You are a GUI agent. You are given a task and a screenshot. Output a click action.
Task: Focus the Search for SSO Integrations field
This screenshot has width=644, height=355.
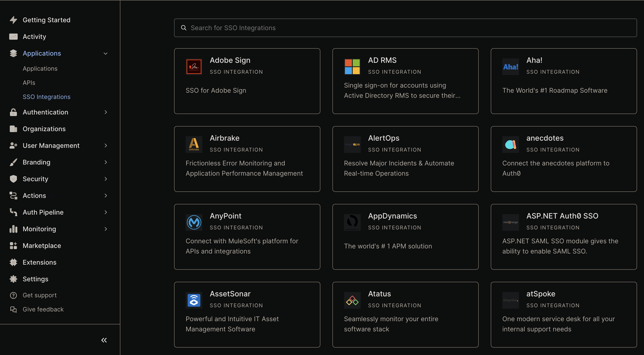pyautogui.click(x=405, y=28)
